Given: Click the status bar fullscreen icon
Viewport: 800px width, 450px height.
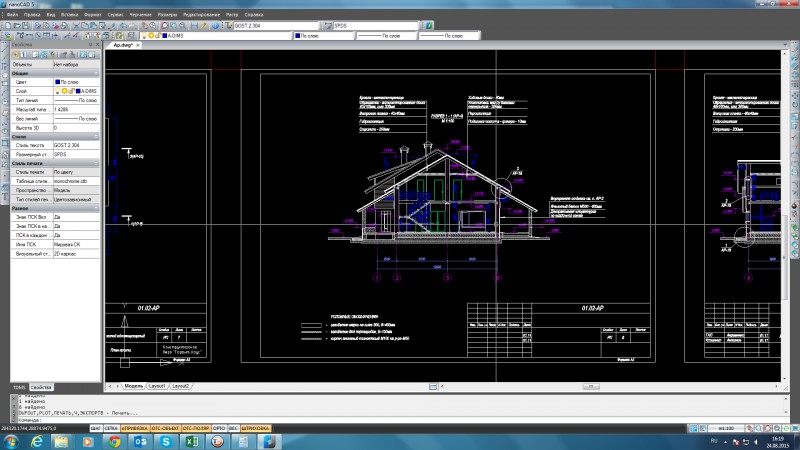Looking at the screenshot, I should (795, 429).
